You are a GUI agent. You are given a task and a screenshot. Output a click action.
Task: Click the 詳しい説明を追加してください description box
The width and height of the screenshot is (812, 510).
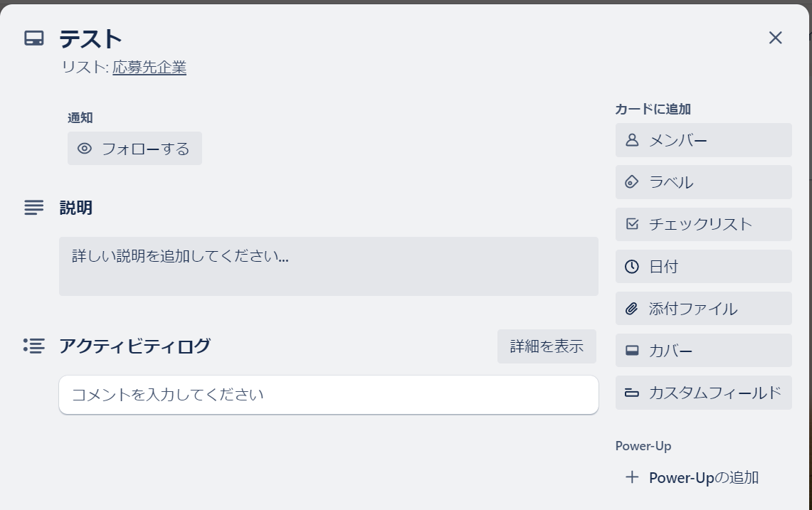tap(328, 266)
